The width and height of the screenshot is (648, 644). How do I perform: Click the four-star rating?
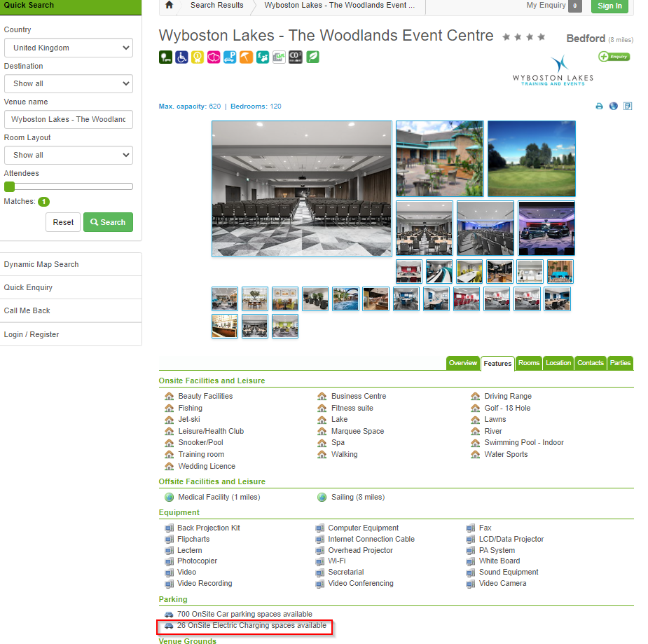[x=523, y=37]
